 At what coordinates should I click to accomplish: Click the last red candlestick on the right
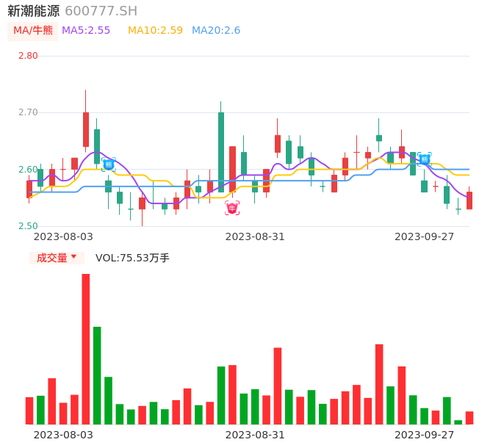(x=469, y=200)
